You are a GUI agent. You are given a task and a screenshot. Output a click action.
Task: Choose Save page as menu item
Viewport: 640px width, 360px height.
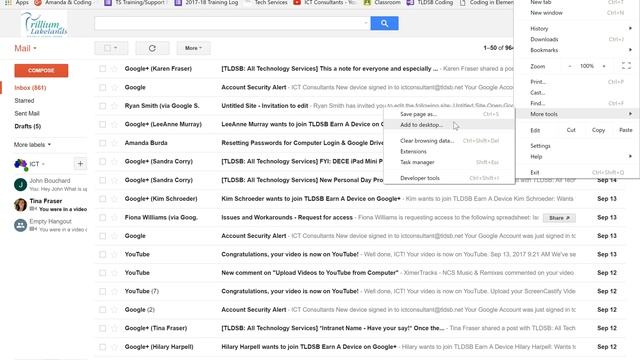[x=449, y=114]
